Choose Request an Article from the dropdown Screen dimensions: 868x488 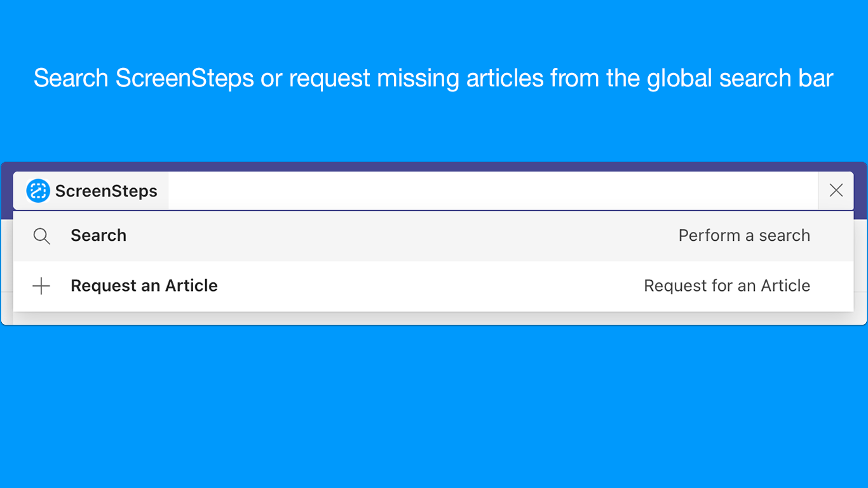[x=144, y=286]
